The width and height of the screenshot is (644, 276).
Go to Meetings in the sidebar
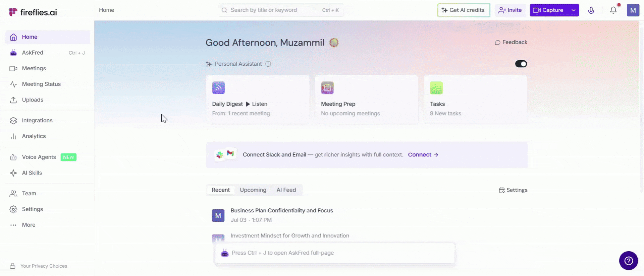coord(48,68)
